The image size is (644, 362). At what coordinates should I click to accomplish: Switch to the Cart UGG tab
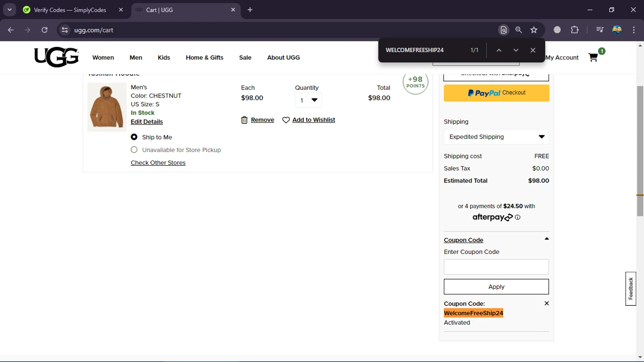185,10
